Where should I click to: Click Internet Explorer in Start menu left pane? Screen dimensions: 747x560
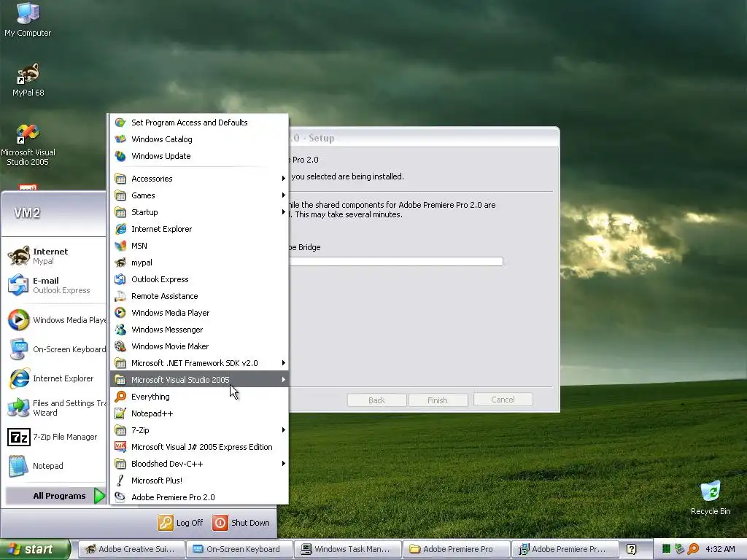click(x=53, y=378)
